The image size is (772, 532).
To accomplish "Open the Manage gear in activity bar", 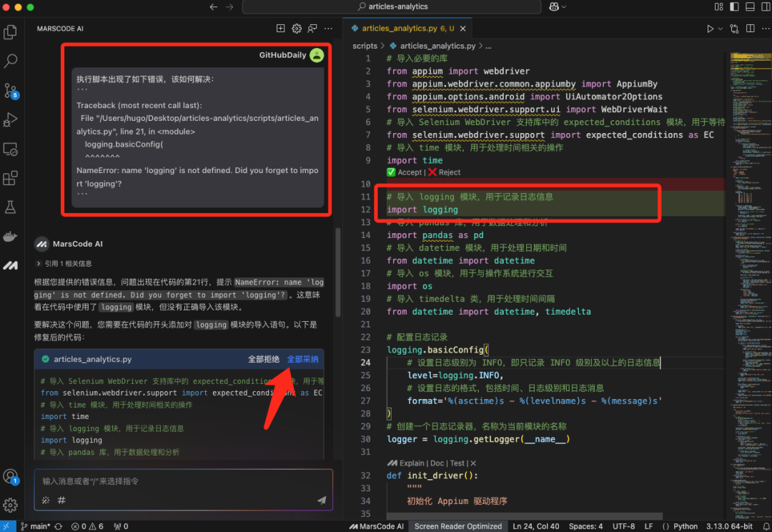I will 10,505.
